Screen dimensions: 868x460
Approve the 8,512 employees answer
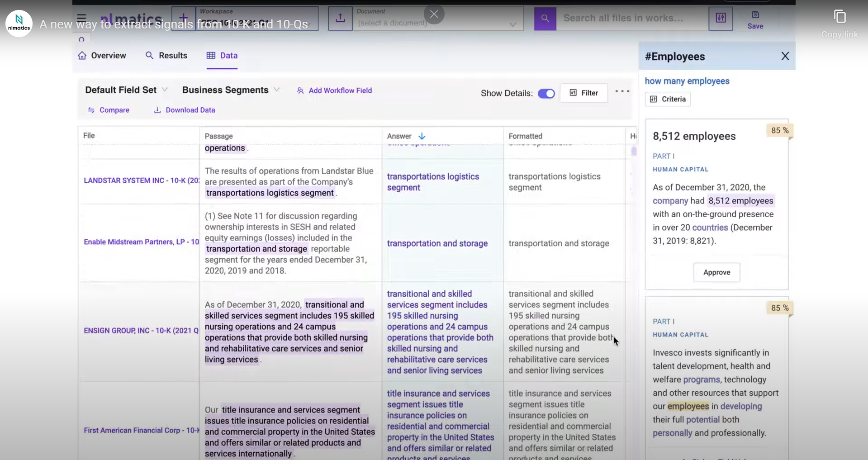(716, 272)
